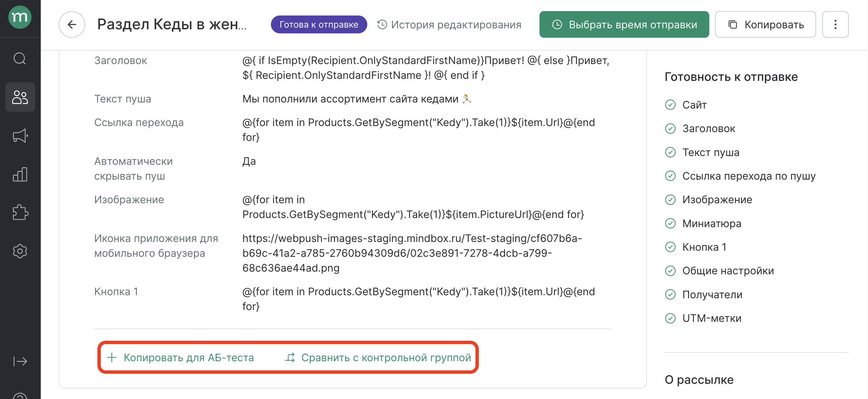
Task: Click the 'Готова к отправке' status badge
Action: [x=319, y=24]
